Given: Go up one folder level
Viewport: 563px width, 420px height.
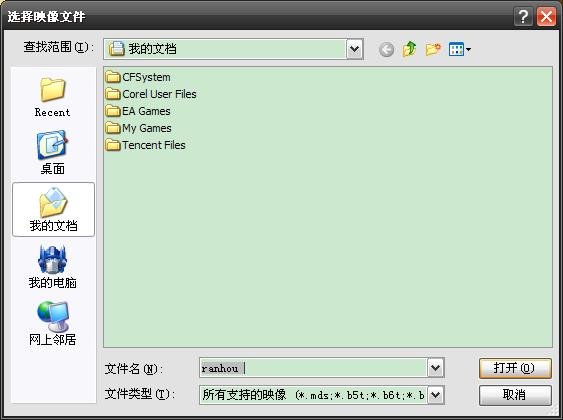Looking at the screenshot, I should (x=409, y=49).
